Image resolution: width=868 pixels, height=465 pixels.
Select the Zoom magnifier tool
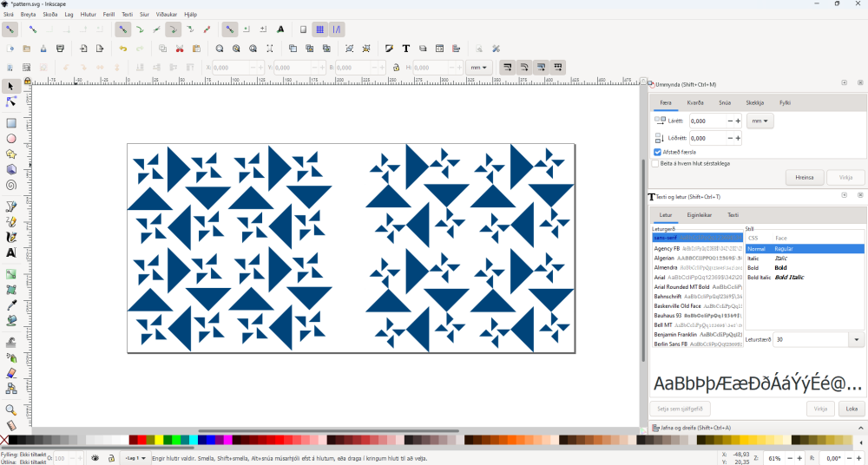(10, 410)
